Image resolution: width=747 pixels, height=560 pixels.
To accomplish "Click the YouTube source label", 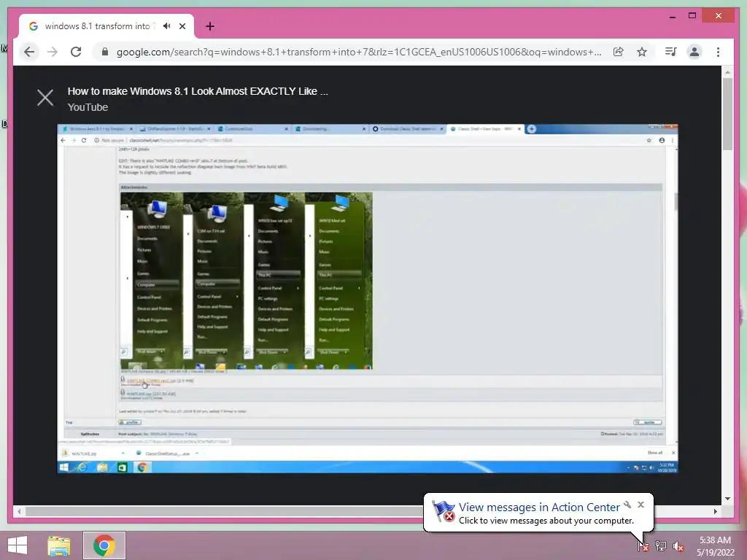I will [88, 107].
